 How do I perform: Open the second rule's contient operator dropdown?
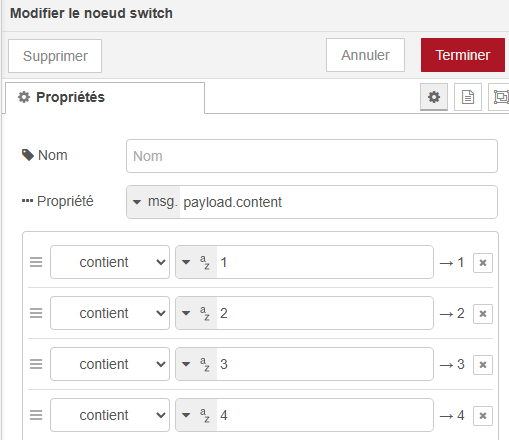[x=110, y=313]
